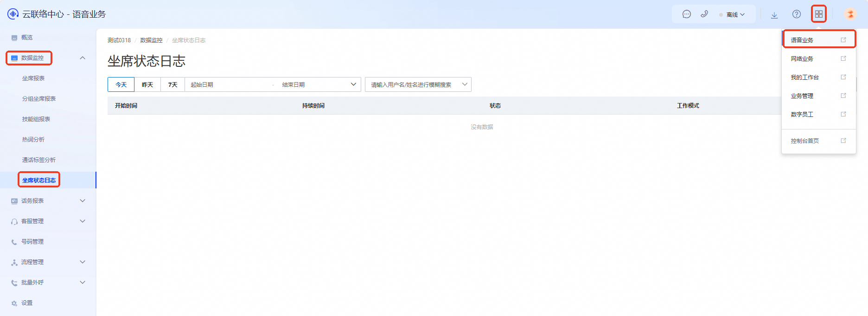The width and height of the screenshot is (868, 316).
Task: Open 通话标签分析 in sidebar
Action: tap(39, 160)
